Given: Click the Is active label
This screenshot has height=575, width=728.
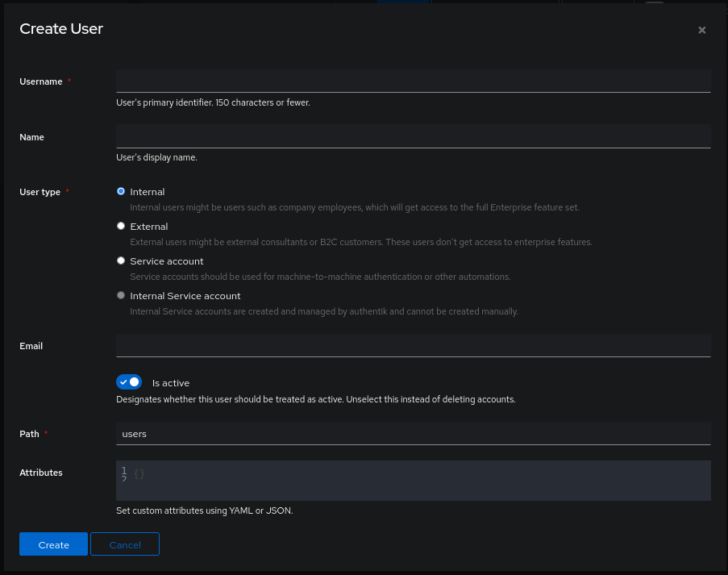Looking at the screenshot, I should coord(171,383).
